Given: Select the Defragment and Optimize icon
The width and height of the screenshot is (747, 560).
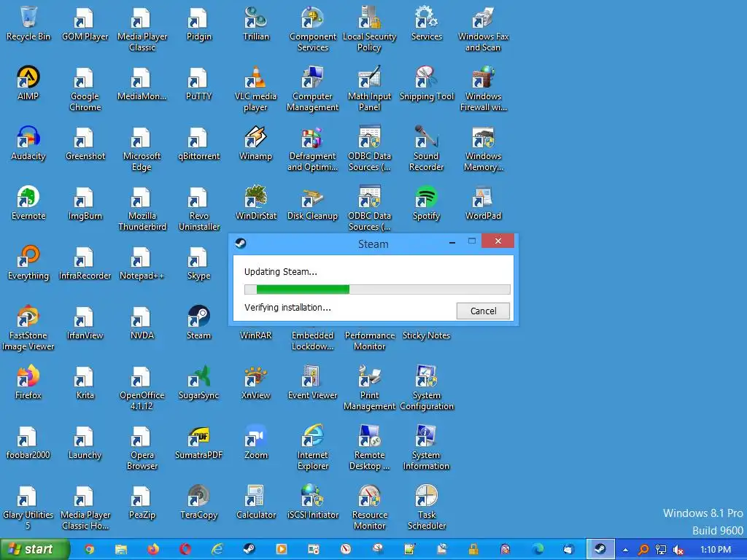Looking at the screenshot, I should coord(312,148).
